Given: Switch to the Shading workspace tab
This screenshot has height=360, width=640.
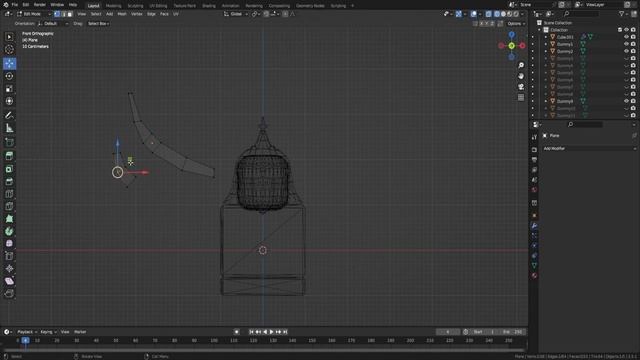Looking at the screenshot, I should (x=209, y=6).
